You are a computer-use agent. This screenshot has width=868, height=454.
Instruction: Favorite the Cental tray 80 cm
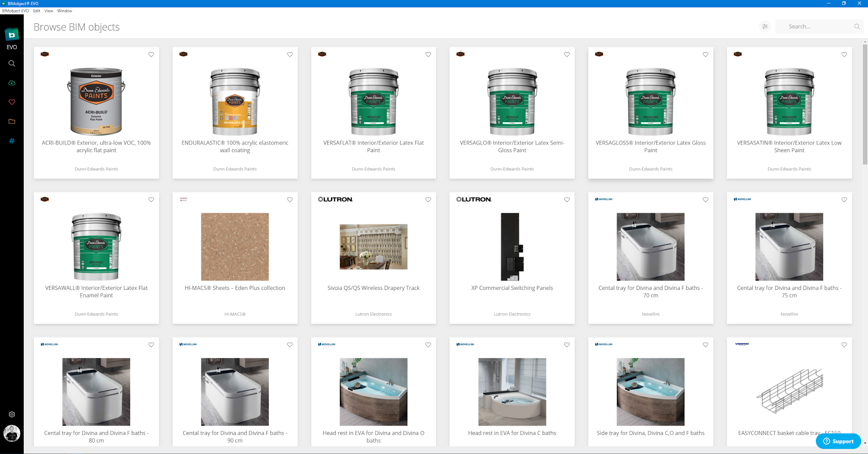[x=151, y=345]
